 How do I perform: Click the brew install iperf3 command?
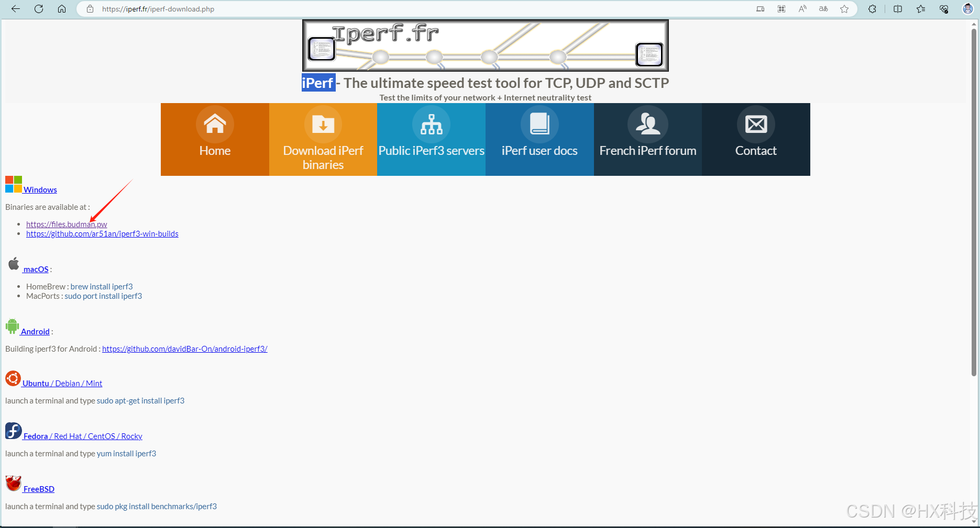[x=102, y=286]
